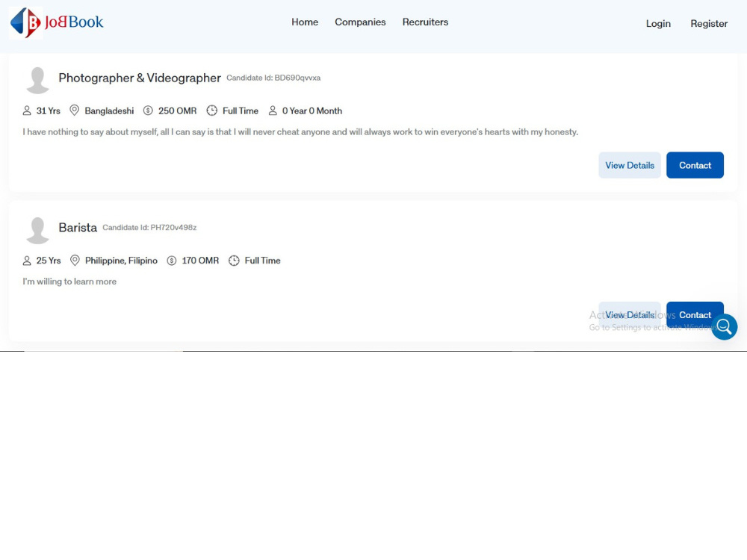Click the age icon beside 25 Yrs

27,261
